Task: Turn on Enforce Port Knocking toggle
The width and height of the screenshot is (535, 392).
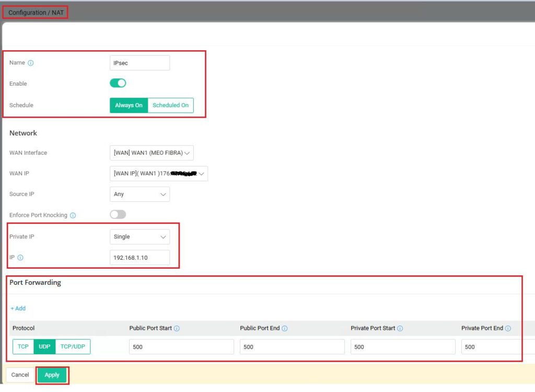Action: (118, 214)
